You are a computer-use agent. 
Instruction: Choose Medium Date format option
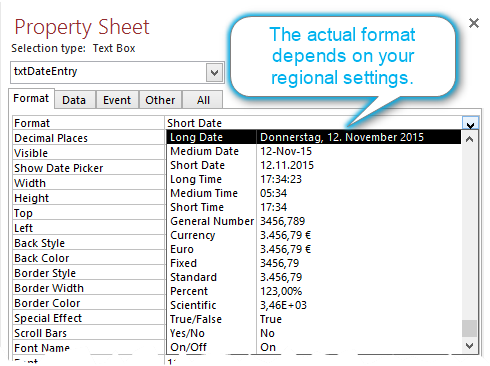[314, 151]
